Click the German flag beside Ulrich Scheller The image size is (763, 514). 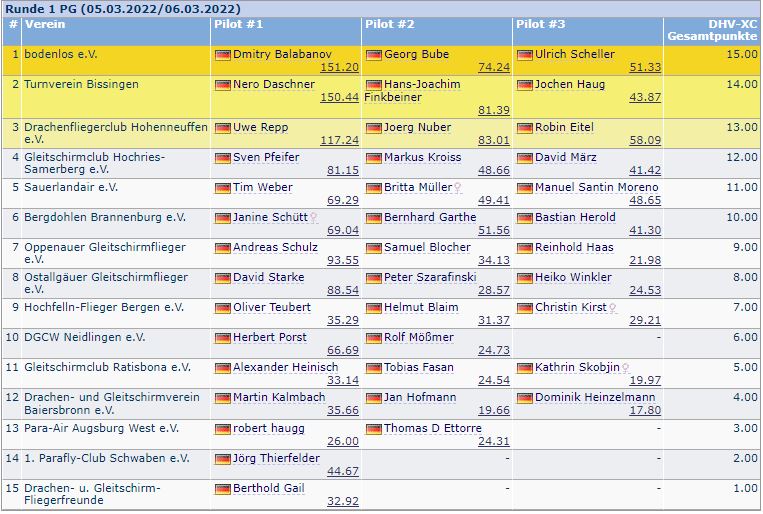click(525, 55)
